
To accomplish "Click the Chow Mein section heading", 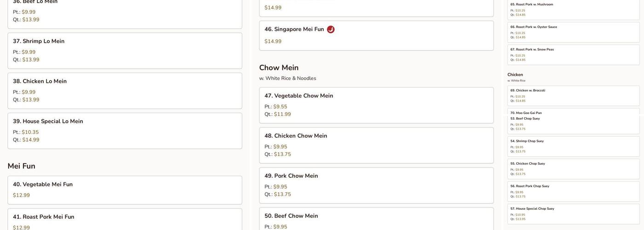I will coord(279,68).
